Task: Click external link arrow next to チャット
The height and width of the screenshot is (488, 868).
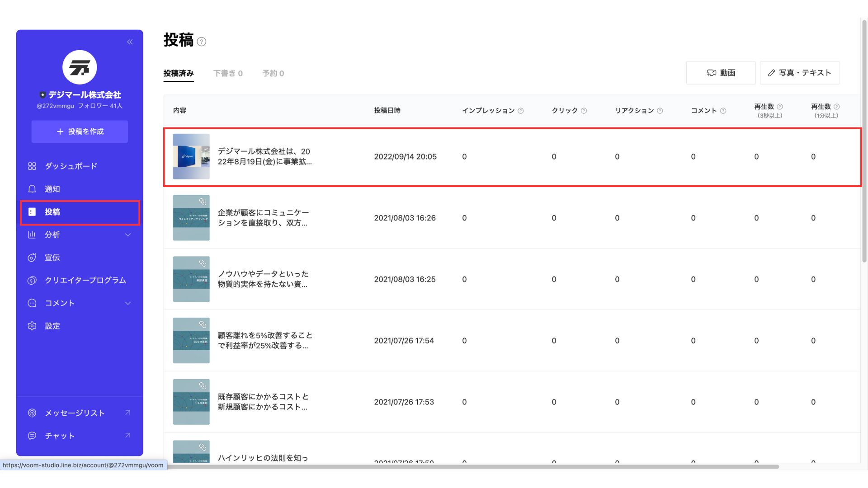Action: coord(127,435)
